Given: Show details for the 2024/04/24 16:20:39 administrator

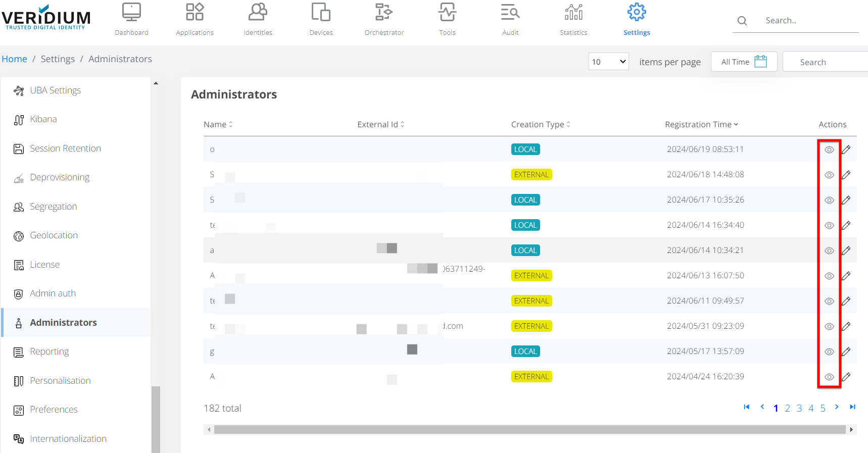Looking at the screenshot, I should point(829,377).
